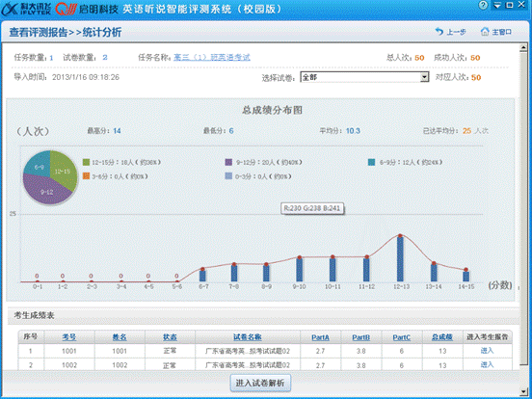Sort table by PartA column header
This screenshot has height=399, width=532.
coord(320,337)
